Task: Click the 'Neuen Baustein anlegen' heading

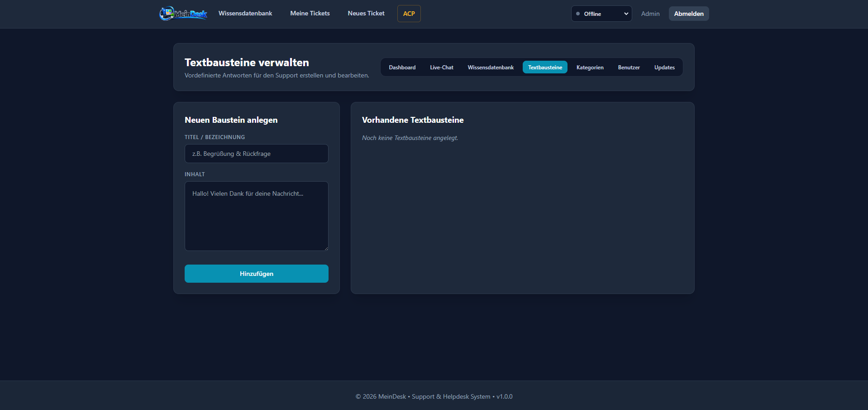Action: click(231, 120)
